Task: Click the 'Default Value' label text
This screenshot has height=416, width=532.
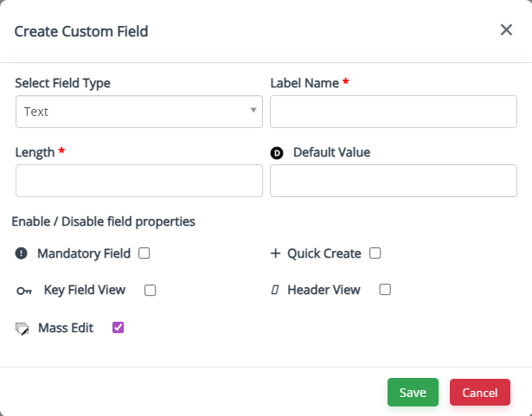Action: tap(331, 152)
